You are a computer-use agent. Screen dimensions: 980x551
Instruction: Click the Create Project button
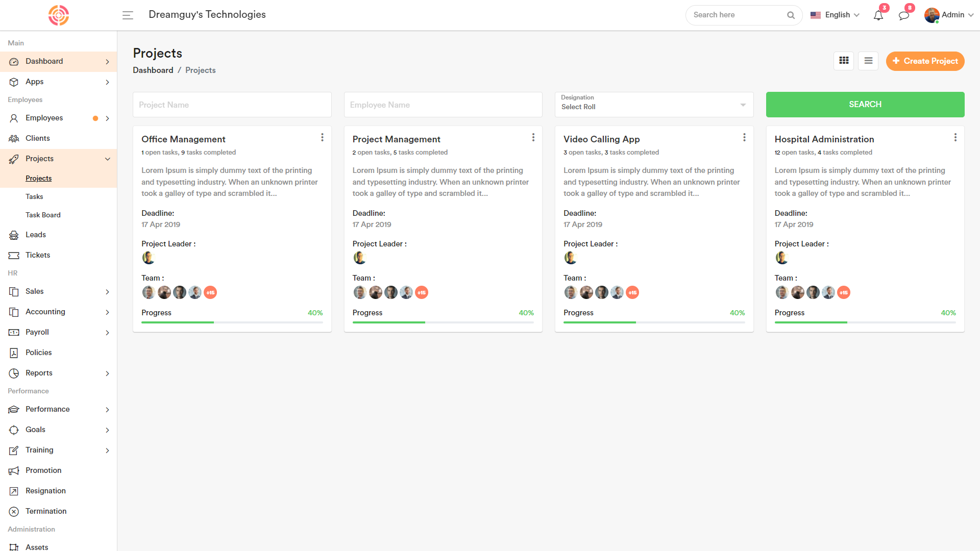pos(925,61)
